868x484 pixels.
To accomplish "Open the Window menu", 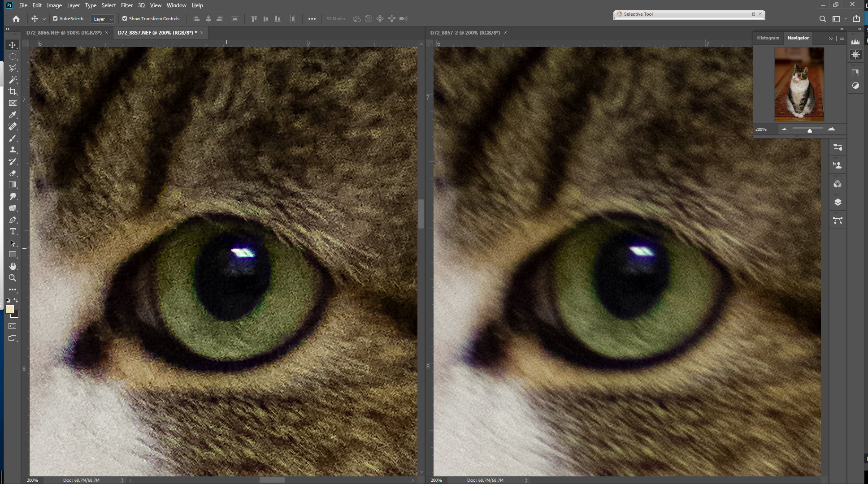I will pyautogui.click(x=176, y=5).
